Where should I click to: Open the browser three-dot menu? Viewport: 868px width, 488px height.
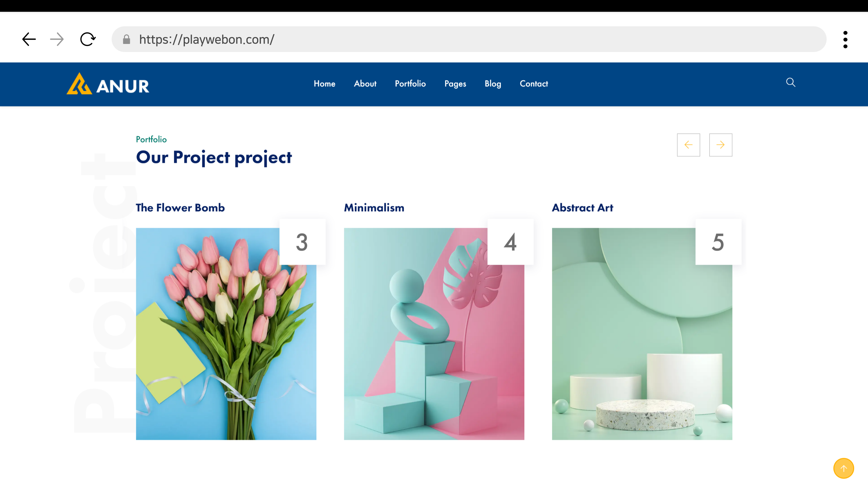click(845, 39)
